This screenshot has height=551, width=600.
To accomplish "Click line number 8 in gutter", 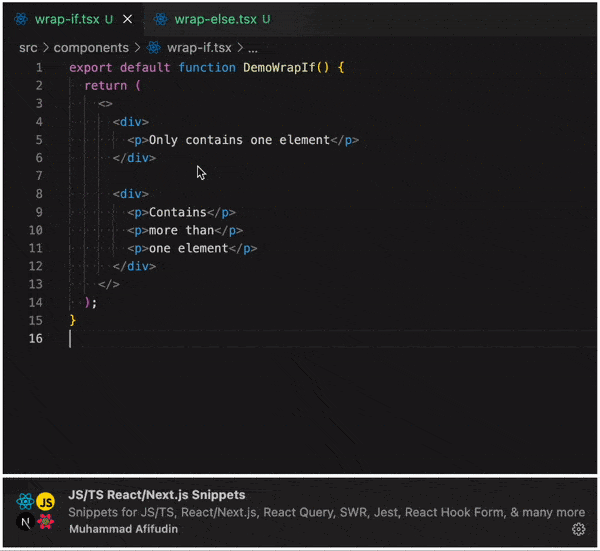I will [39, 194].
